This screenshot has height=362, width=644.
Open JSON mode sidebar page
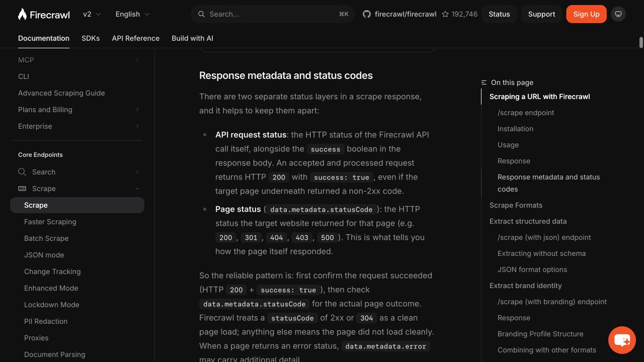click(44, 255)
